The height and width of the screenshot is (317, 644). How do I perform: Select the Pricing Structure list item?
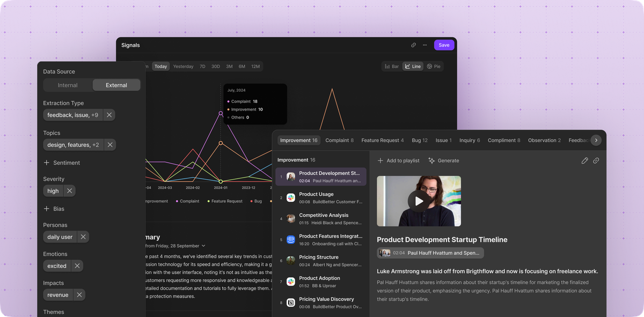(321, 261)
